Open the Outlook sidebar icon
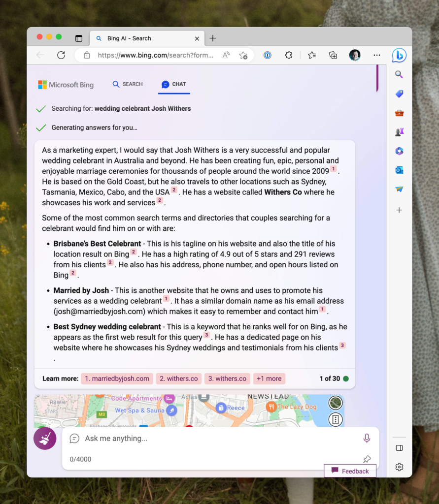 pos(399,170)
